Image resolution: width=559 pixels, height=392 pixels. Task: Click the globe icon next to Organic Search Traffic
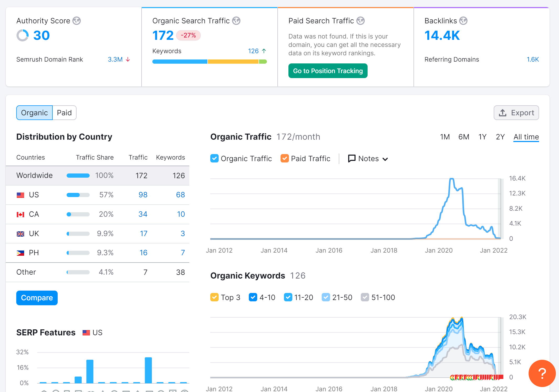236,21
